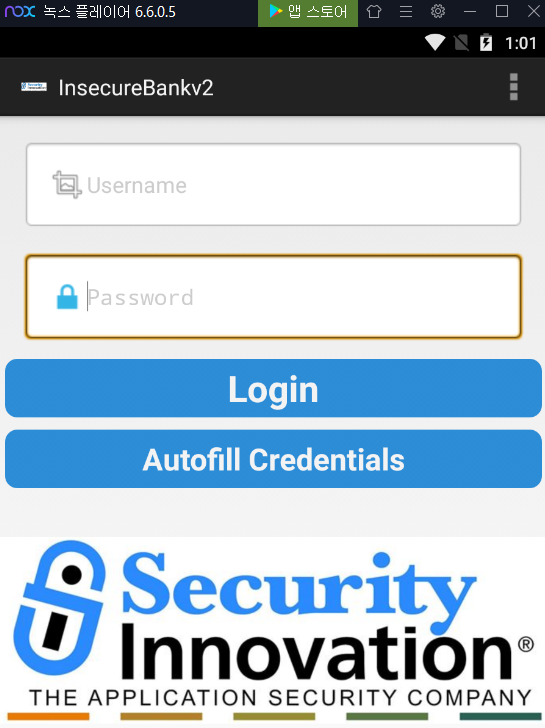Open Nox theme settings via the shirt icon
The width and height of the screenshot is (545, 728).
pyautogui.click(x=374, y=11)
